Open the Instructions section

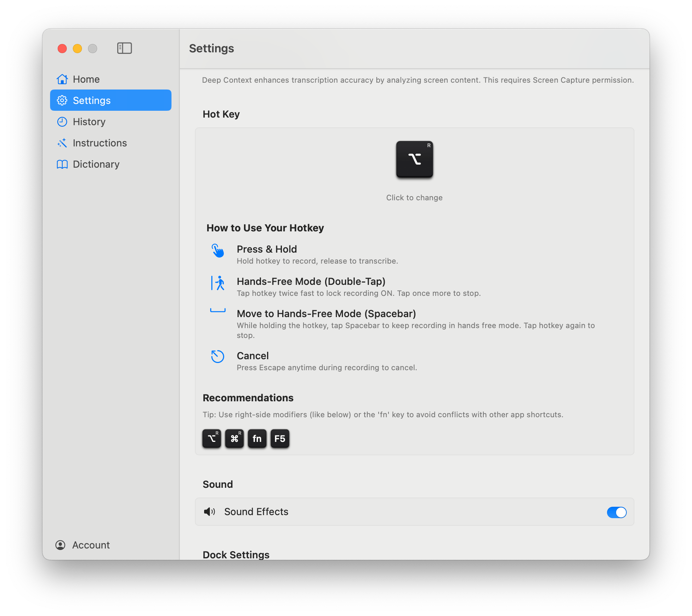coord(99,143)
